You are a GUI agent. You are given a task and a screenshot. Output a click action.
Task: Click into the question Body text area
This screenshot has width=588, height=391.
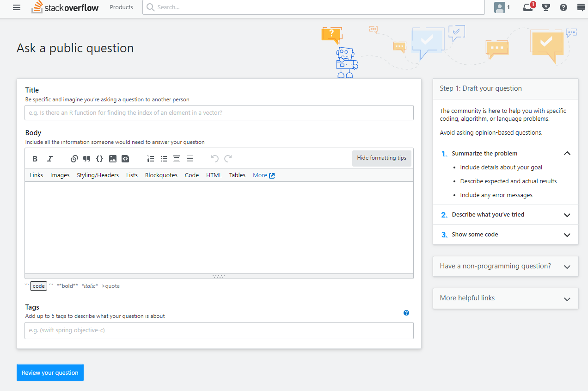coord(219,228)
